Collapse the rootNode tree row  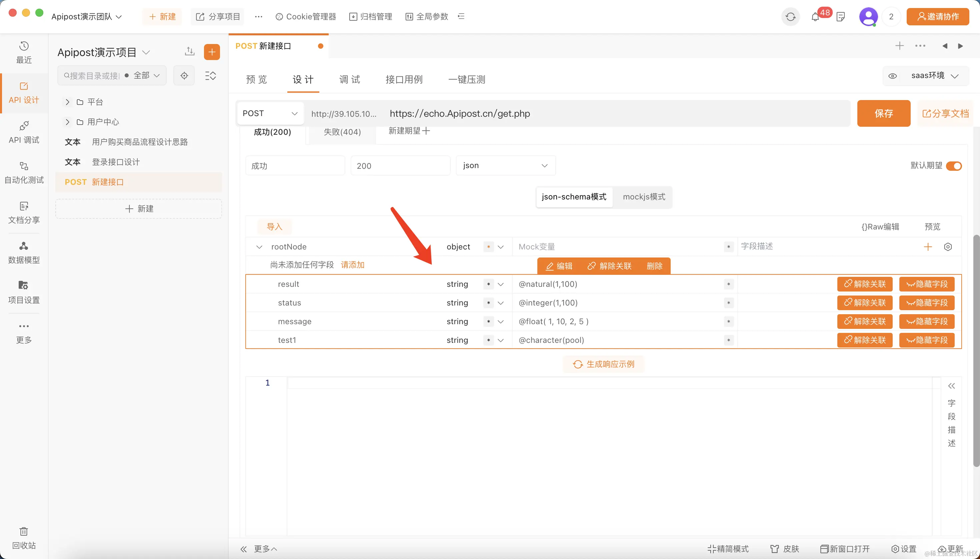[x=259, y=247]
